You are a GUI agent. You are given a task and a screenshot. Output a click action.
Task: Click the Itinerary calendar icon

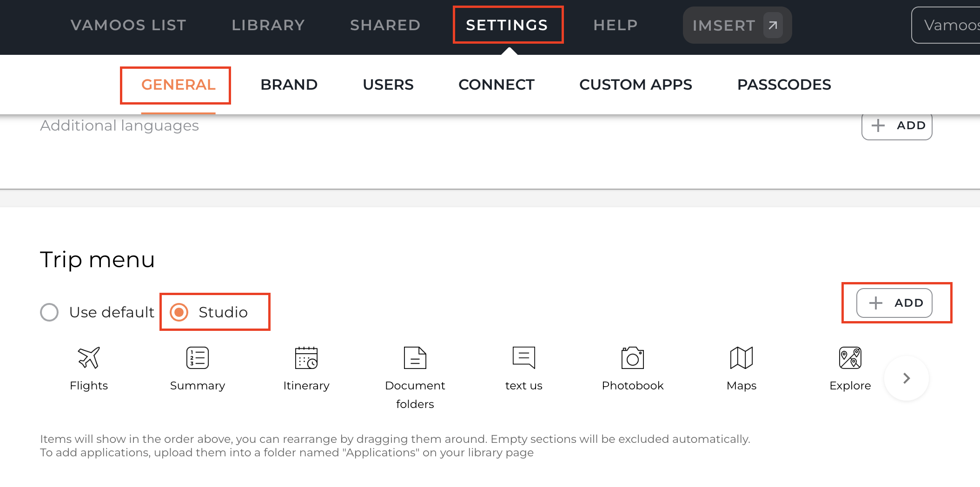[x=306, y=358]
